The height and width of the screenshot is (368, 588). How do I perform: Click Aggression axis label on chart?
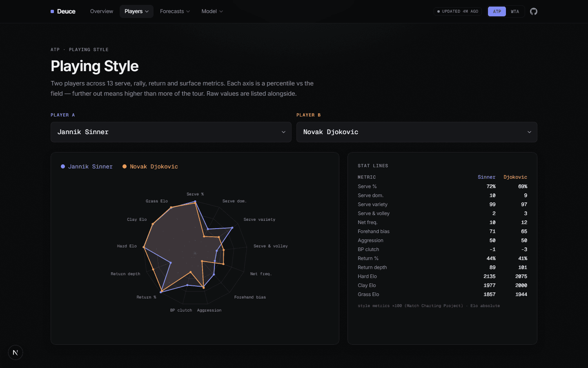click(209, 310)
